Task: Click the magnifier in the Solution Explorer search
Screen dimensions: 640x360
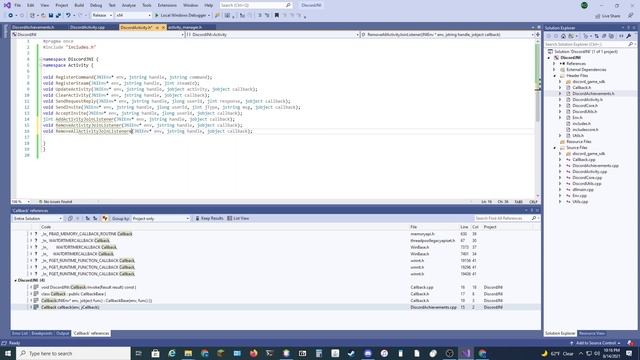Action: tap(631, 44)
